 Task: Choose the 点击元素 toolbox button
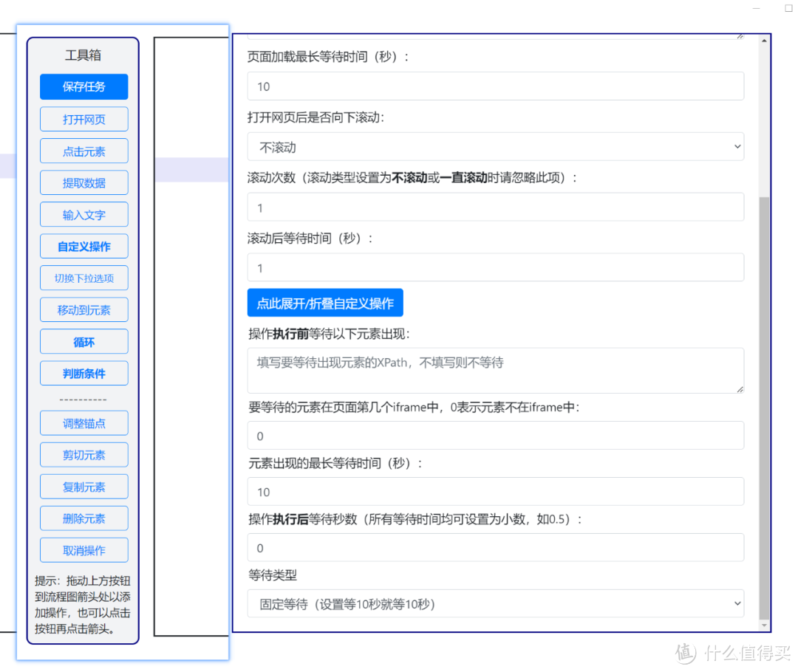[84, 151]
